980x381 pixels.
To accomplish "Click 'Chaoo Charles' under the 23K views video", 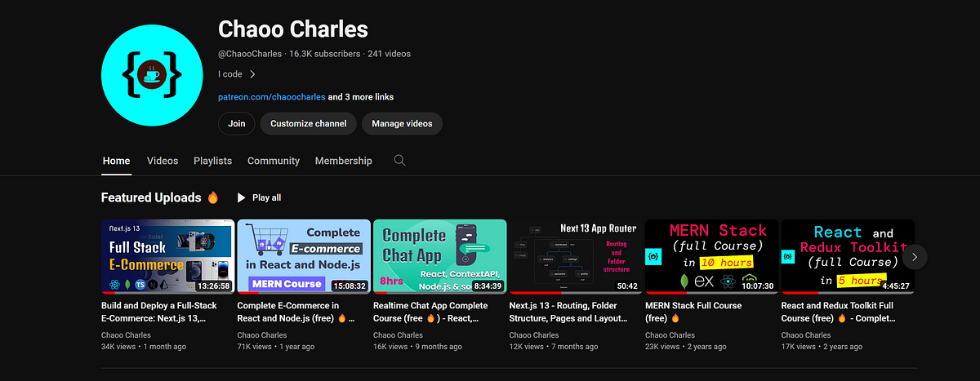I will [670, 335].
